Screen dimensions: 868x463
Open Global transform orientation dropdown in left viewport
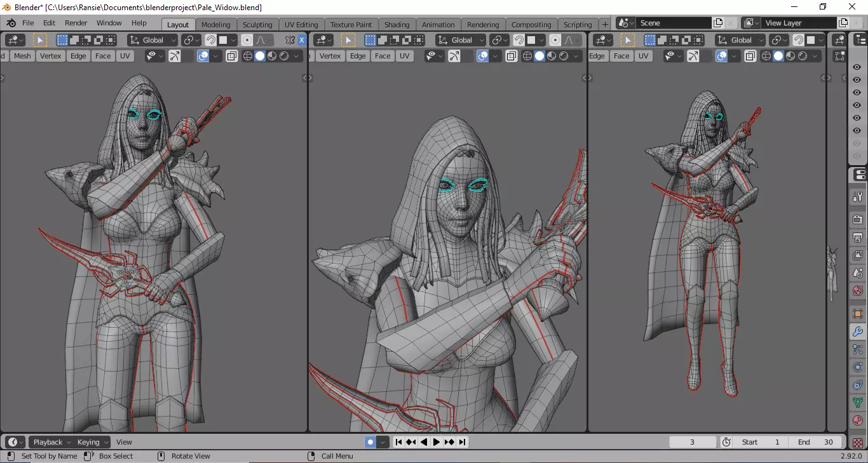click(153, 40)
